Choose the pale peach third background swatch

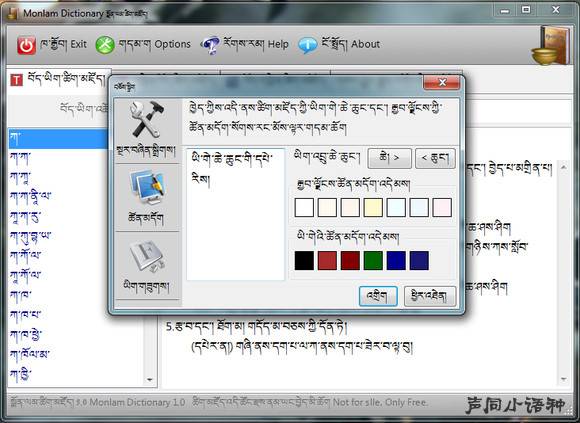click(x=350, y=207)
